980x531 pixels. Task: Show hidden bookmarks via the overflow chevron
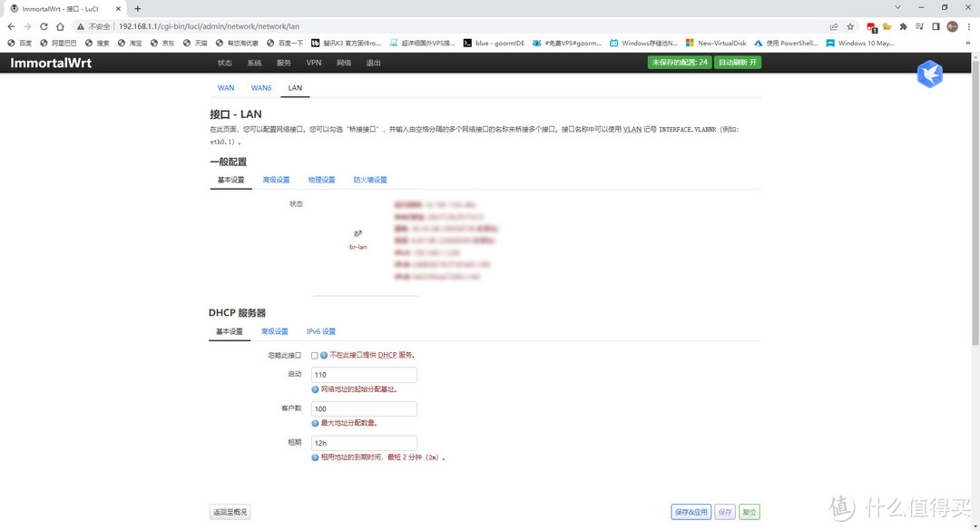[x=969, y=43]
